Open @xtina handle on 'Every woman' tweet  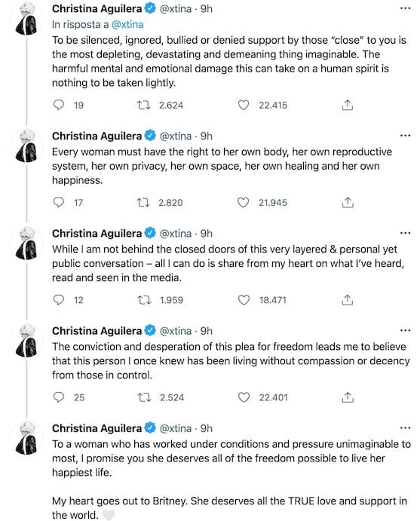click(x=176, y=136)
